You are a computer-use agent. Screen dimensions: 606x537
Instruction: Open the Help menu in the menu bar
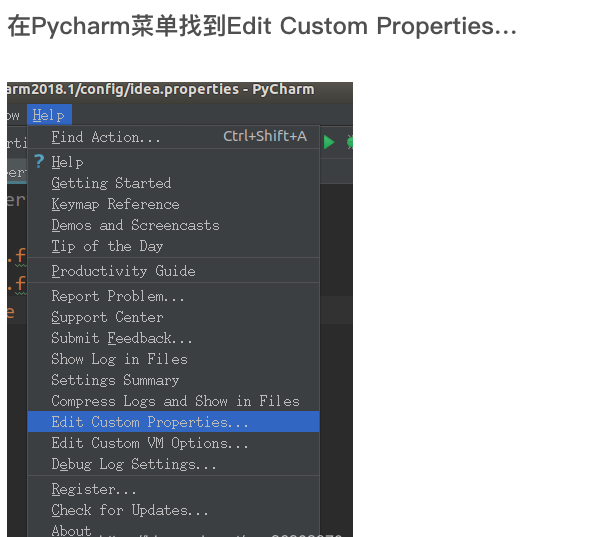coord(49,115)
